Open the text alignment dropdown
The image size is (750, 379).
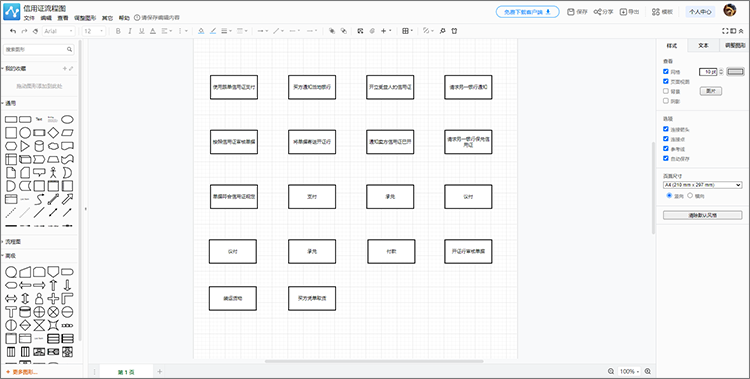[167, 31]
